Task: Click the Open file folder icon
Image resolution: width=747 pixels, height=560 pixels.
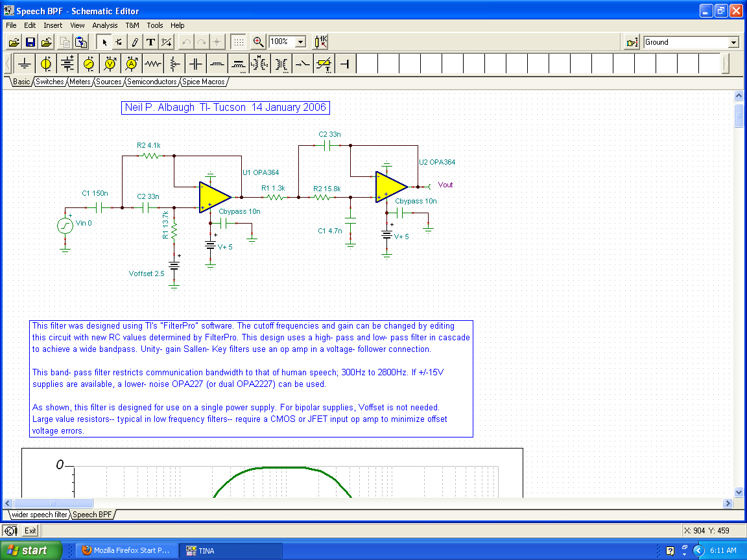Action: tap(14, 42)
